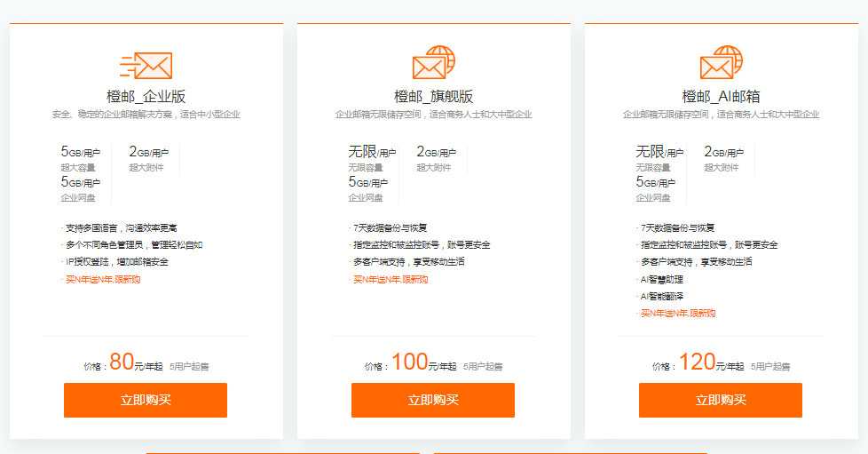
Task: Click the flying envelope icon for 企业版
Action: coord(146,66)
